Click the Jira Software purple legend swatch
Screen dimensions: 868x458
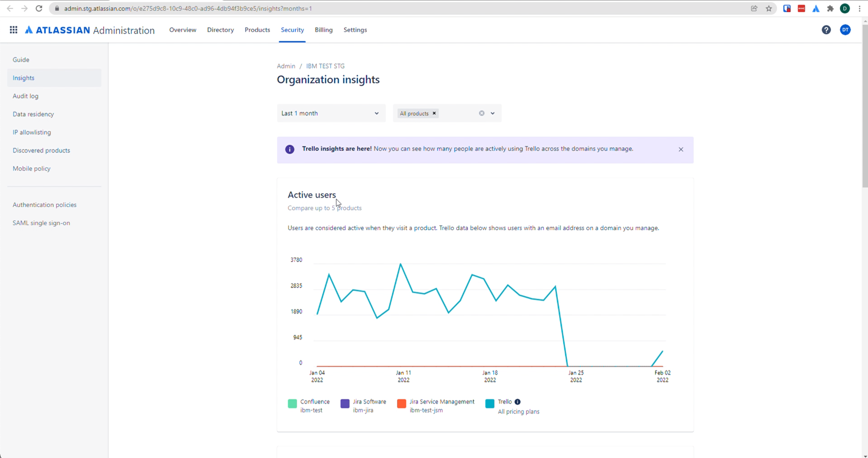coord(345,404)
